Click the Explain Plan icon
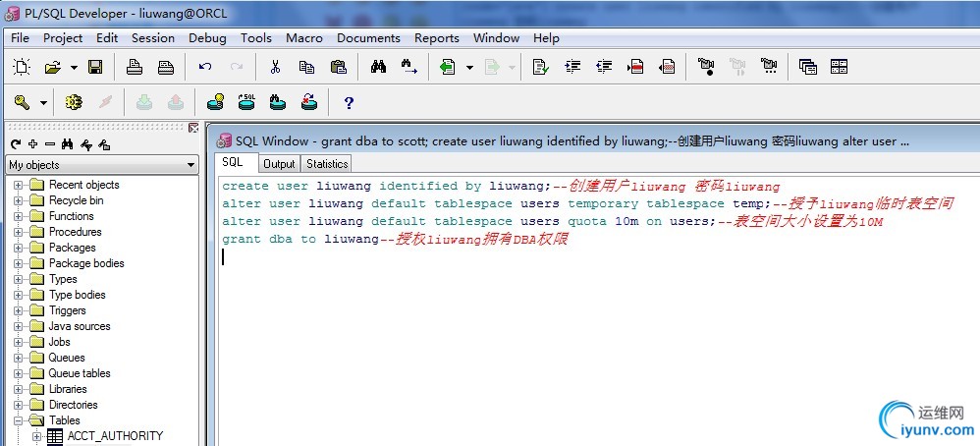980x446 pixels. (216, 102)
